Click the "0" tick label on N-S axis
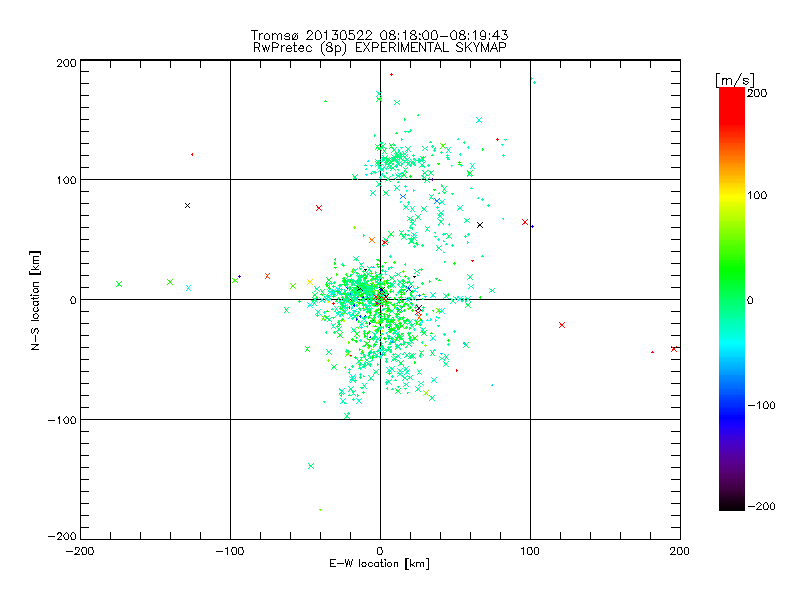 coord(73,300)
